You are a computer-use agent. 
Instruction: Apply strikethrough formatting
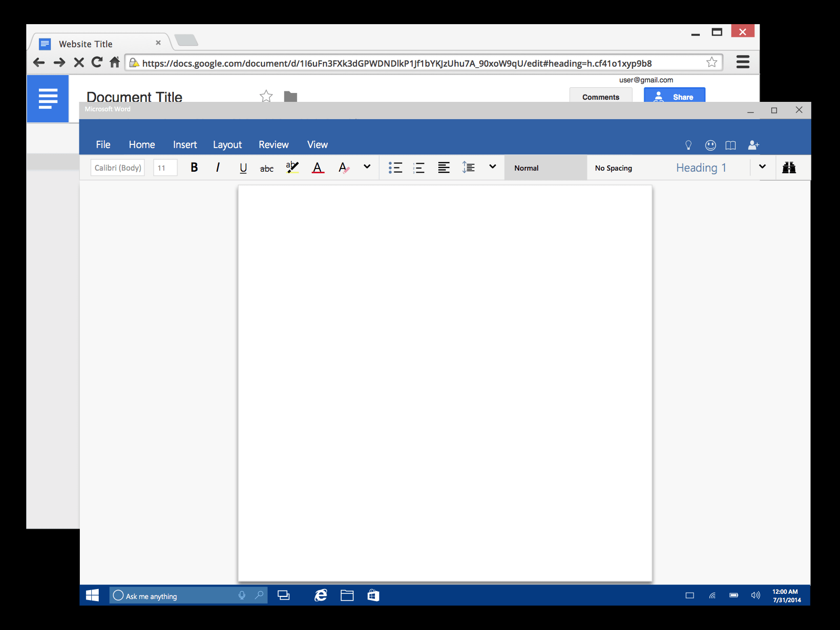[x=267, y=168]
